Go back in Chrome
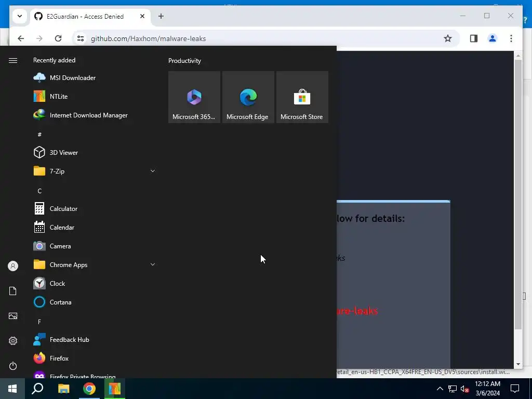Image resolution: width=532 pixels, height=399 pixels. point(21,38)
